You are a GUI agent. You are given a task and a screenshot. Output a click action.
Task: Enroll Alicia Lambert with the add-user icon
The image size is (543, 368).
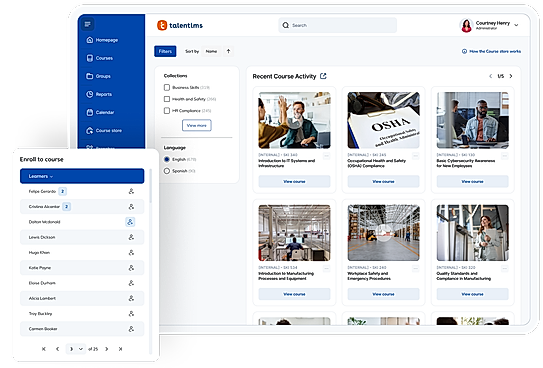[131, 298]
